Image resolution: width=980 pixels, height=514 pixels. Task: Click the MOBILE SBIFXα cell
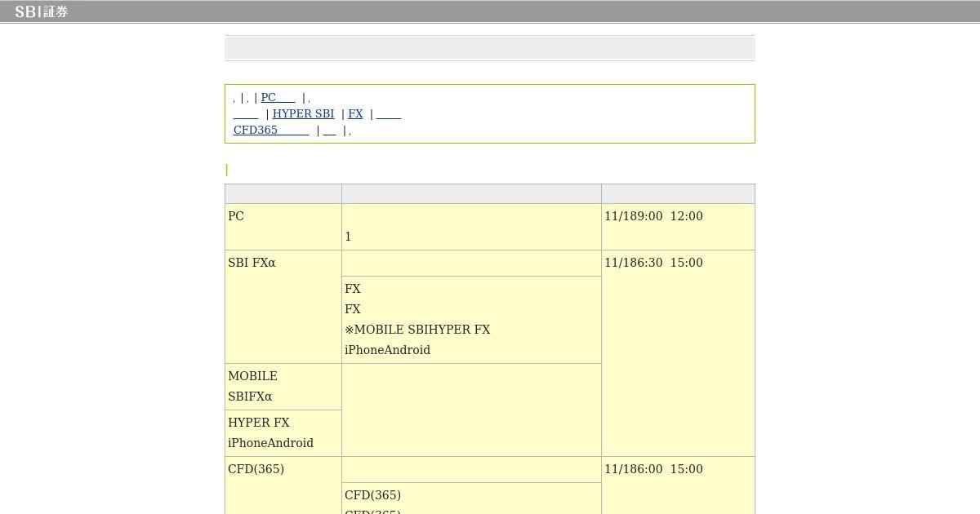pyautogui.click(x=283, y=387)
